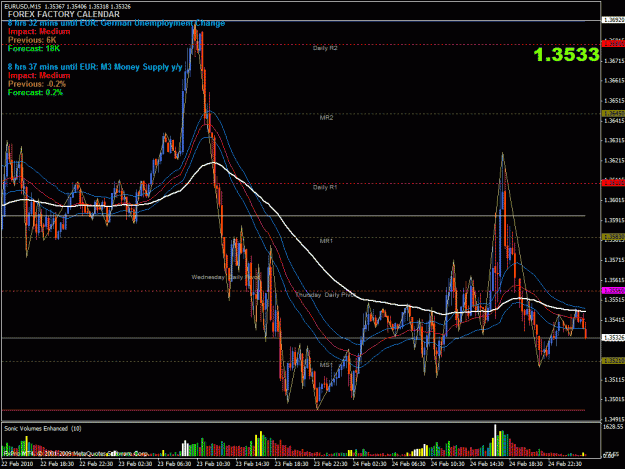The width and height of the screenshot is (625, 469).
Task: Click the '22 Feb 22:30' time label
Action: (96, 464)
